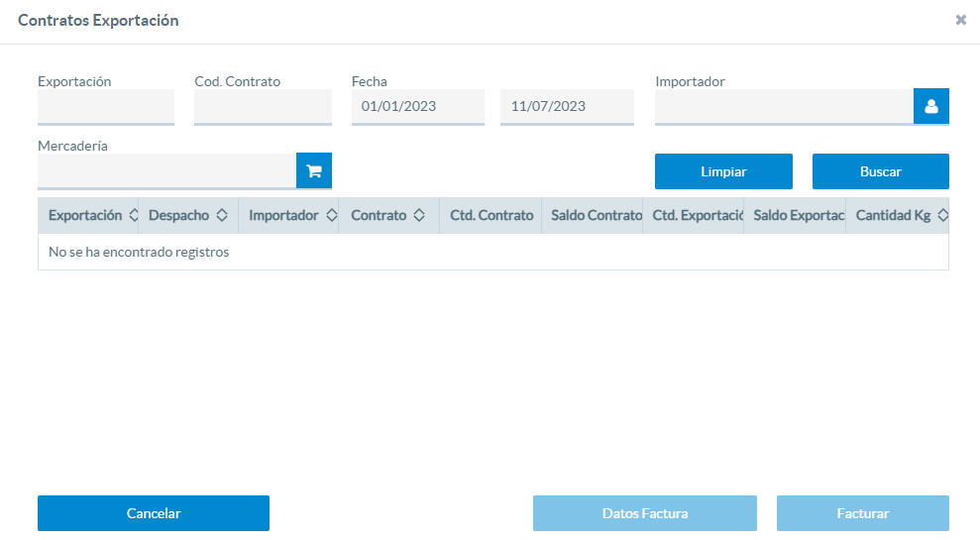Viewport: 980px width, 540px height.
Task: Sort by Importador column arrows
Action: pyautogui.click(x=331, y=215)
